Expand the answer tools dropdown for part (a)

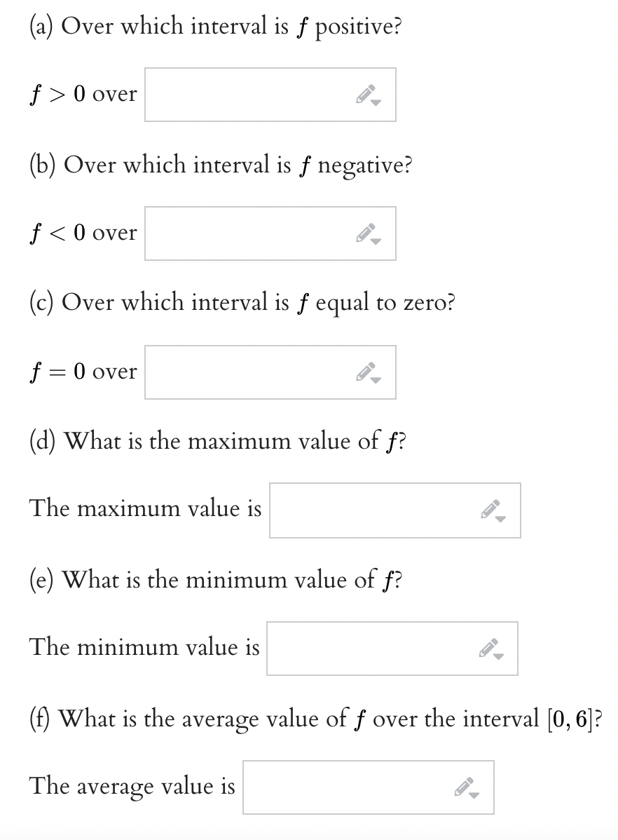click(x=376, y=102)
